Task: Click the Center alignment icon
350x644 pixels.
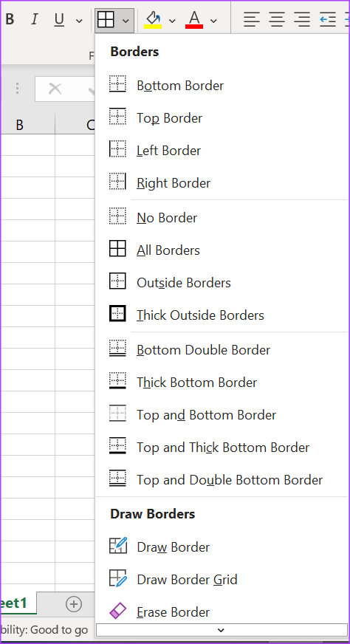Action: coord(277,19)
